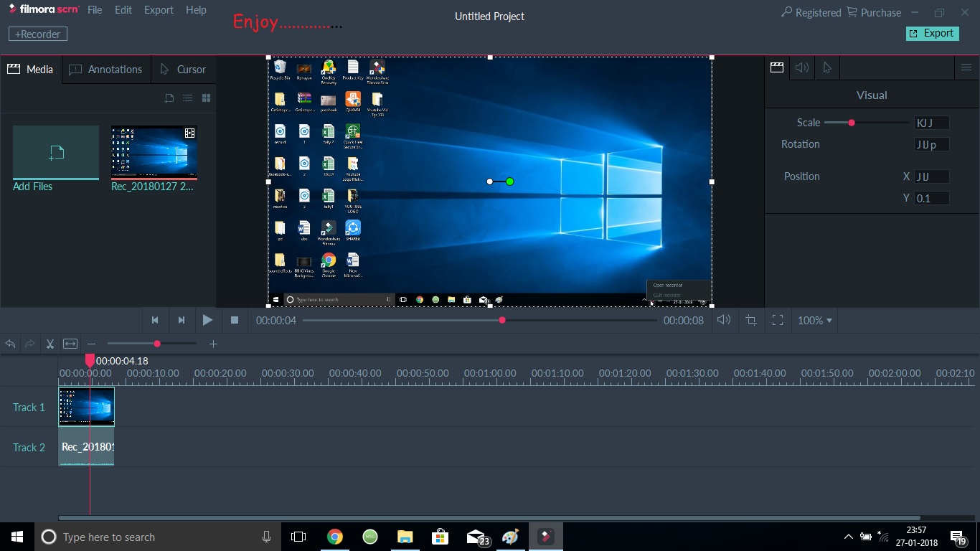Adjust the Scale slider handle
This screenshot has width=980, height=551.
(852, 123)
